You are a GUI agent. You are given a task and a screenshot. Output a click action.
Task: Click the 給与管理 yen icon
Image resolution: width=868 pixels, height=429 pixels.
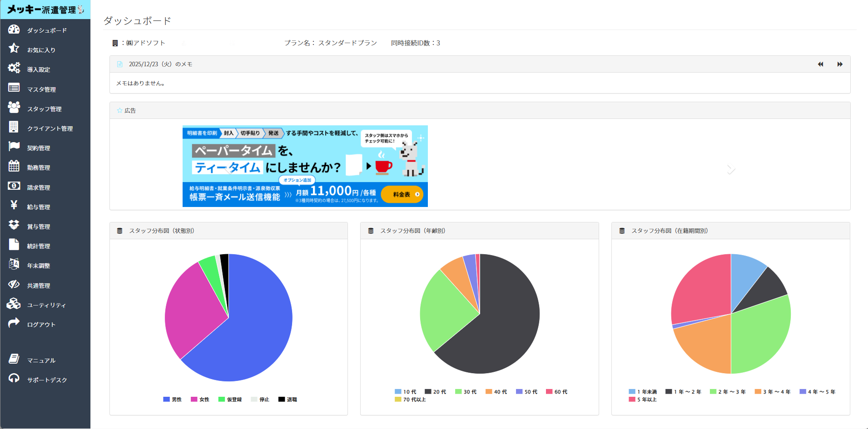14,205
